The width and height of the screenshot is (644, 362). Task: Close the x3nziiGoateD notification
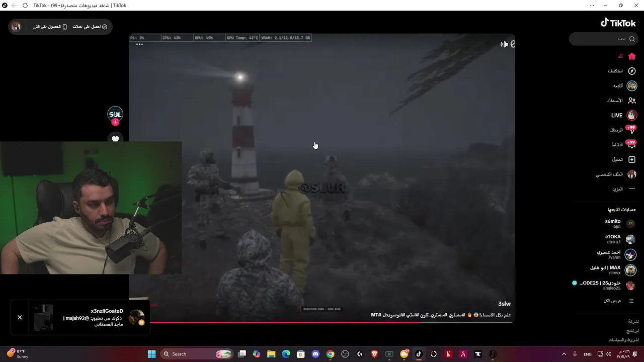[20, 317]
